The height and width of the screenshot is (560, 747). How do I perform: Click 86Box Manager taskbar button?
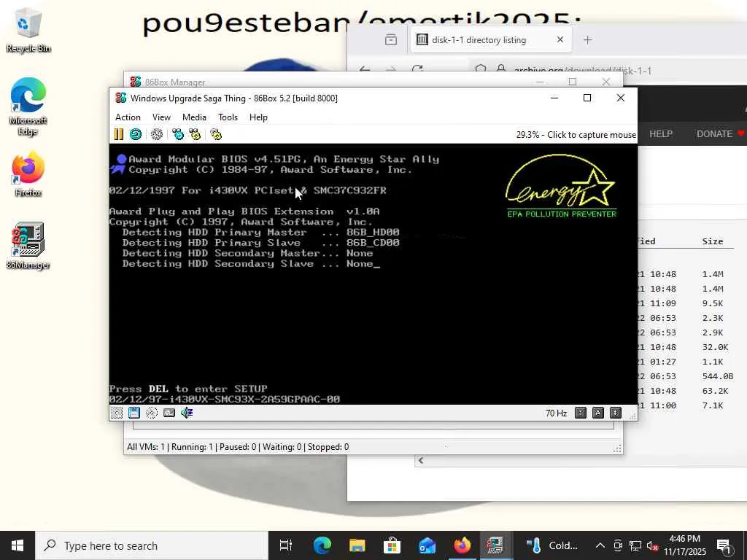coord(495,545)
